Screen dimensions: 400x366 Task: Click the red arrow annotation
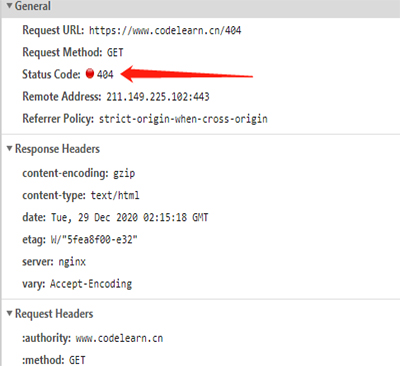pyautogui.click(x=187, y=74)
